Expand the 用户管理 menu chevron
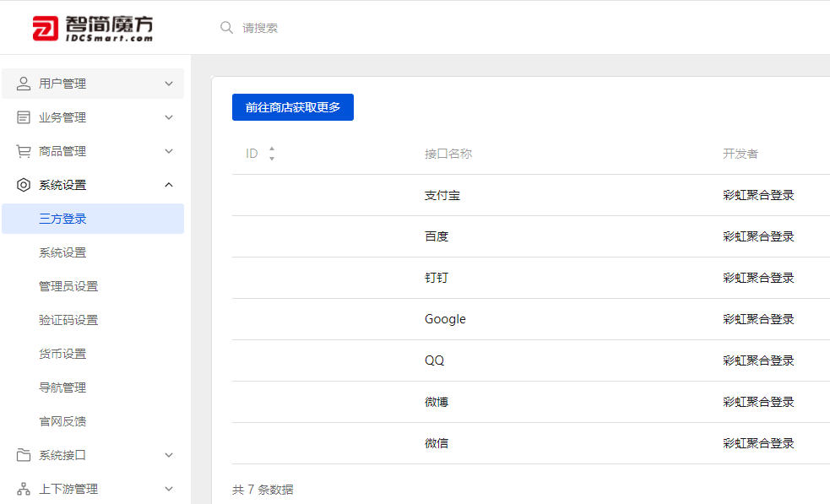The height and width of the screenshot is (504, 830). 169,84
